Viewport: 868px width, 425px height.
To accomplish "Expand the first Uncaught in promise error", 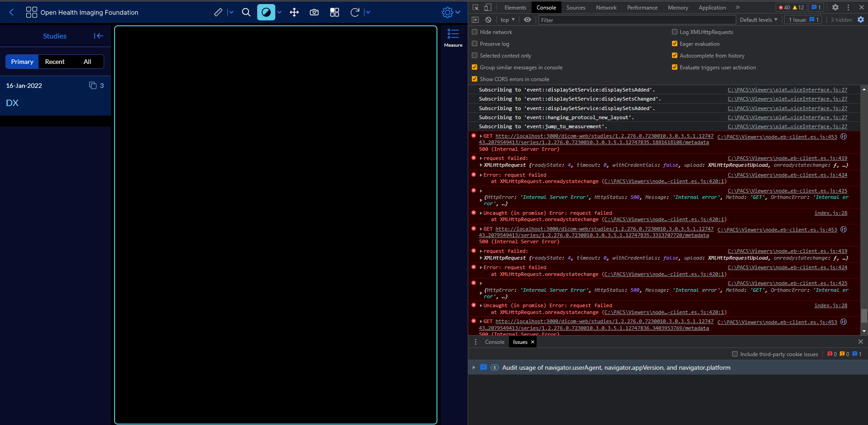I will 481,213.
